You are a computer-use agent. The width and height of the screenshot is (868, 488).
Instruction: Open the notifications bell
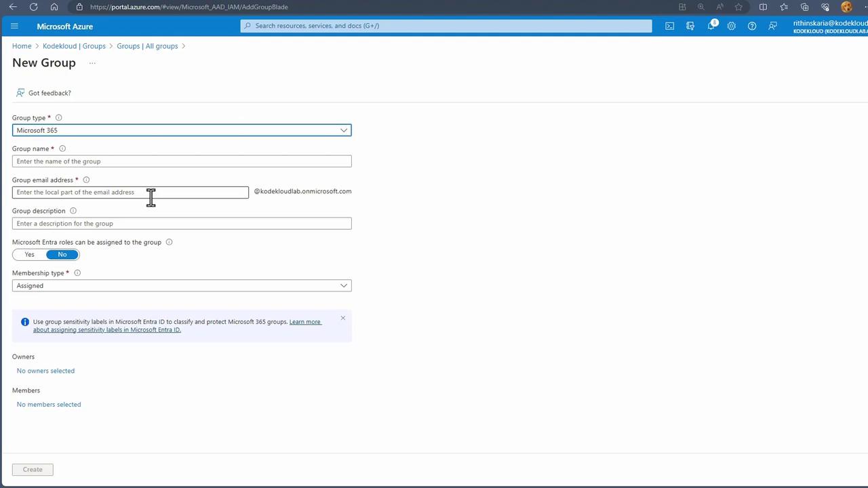(x=711, y=26)
